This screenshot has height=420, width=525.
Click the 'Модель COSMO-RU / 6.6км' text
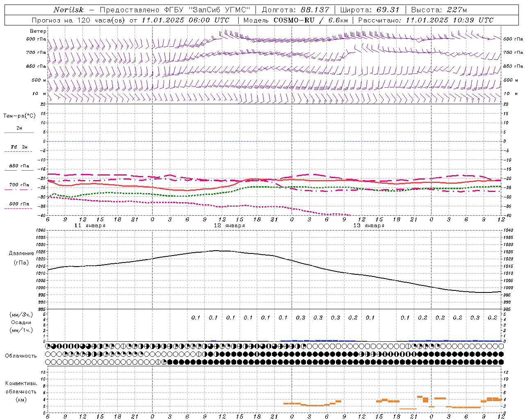tap(295, 20)
